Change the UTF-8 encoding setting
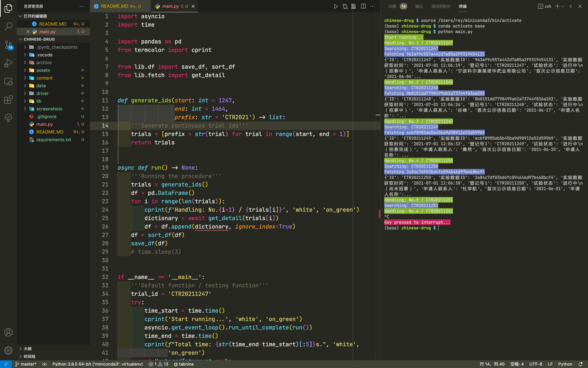The image size is (588, 368). 536,364
